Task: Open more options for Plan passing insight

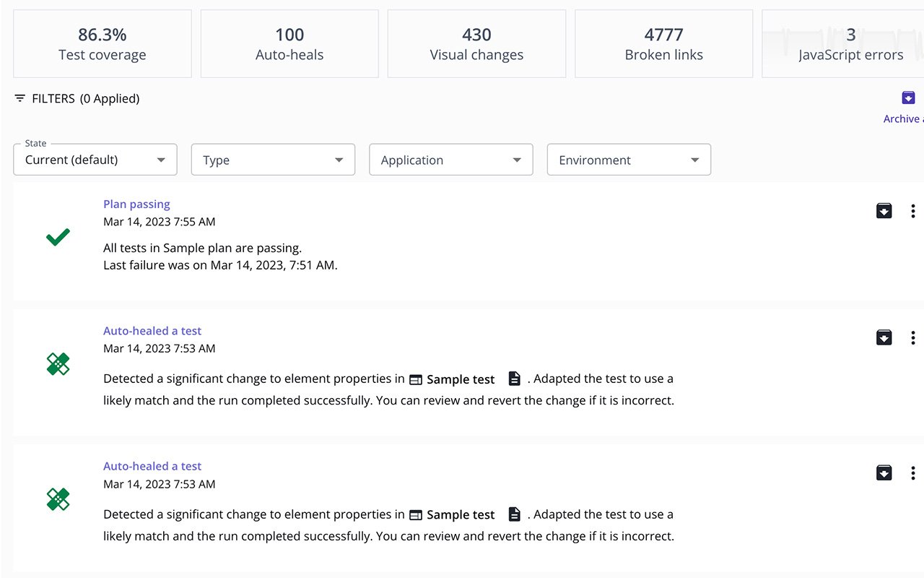Action: [912, 211]
